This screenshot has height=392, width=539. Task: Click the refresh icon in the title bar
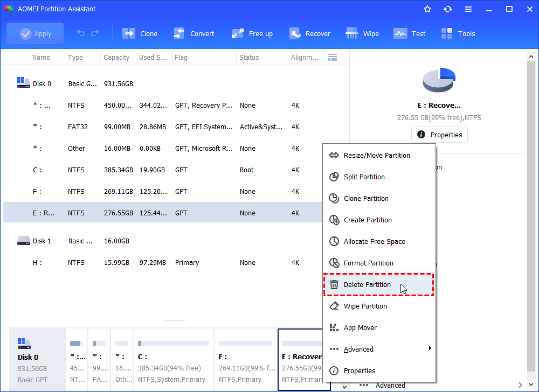pos(448,9)
